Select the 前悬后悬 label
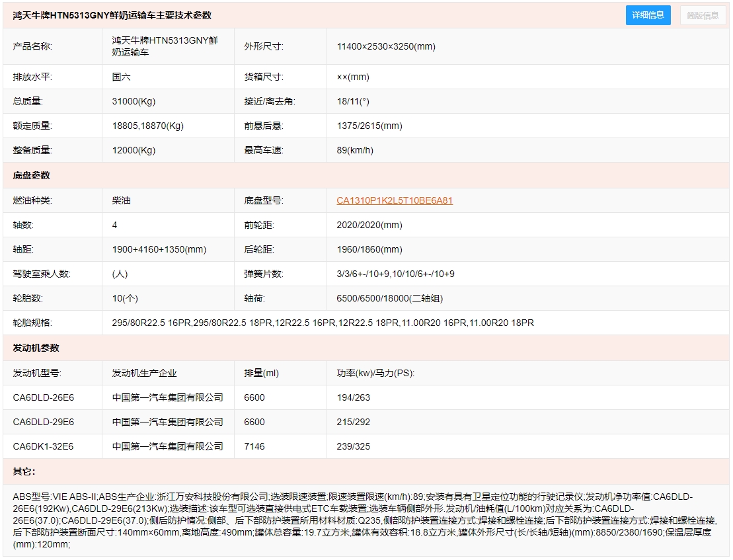The height and width of the screenshot is (560, 733). coord(264,126)
